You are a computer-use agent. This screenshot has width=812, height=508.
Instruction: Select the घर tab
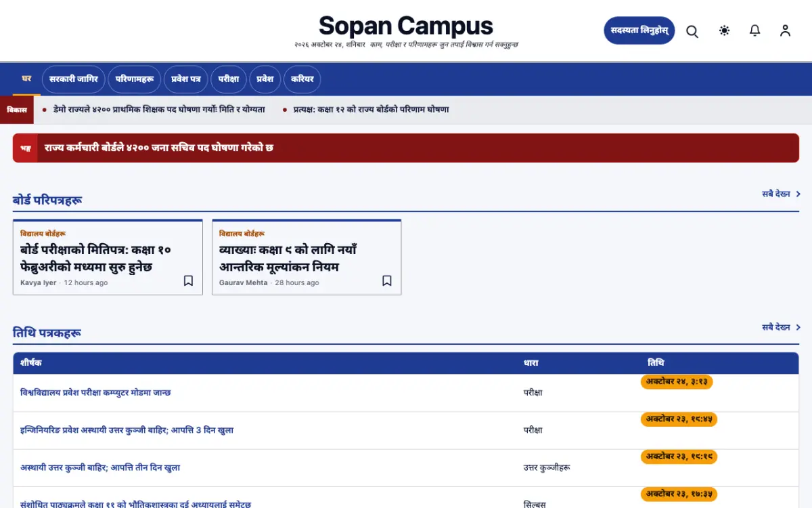tap(26, 79)
